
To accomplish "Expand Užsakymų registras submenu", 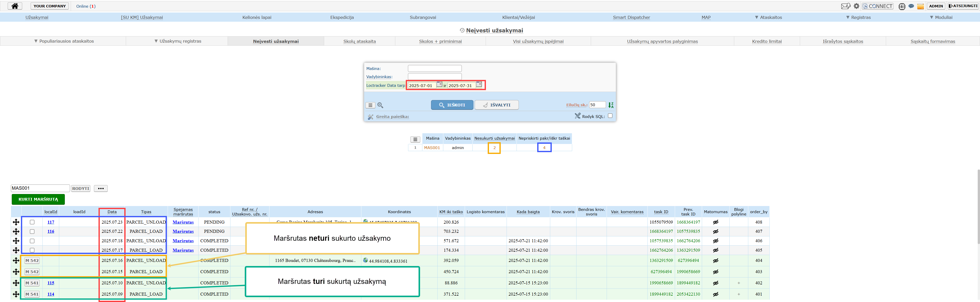I will pos(178,41).
